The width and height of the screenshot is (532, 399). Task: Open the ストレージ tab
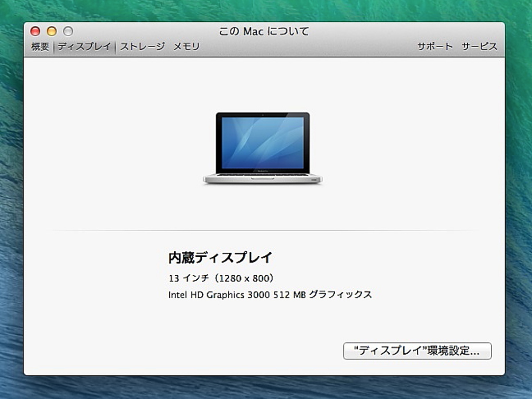pos(142,47)
